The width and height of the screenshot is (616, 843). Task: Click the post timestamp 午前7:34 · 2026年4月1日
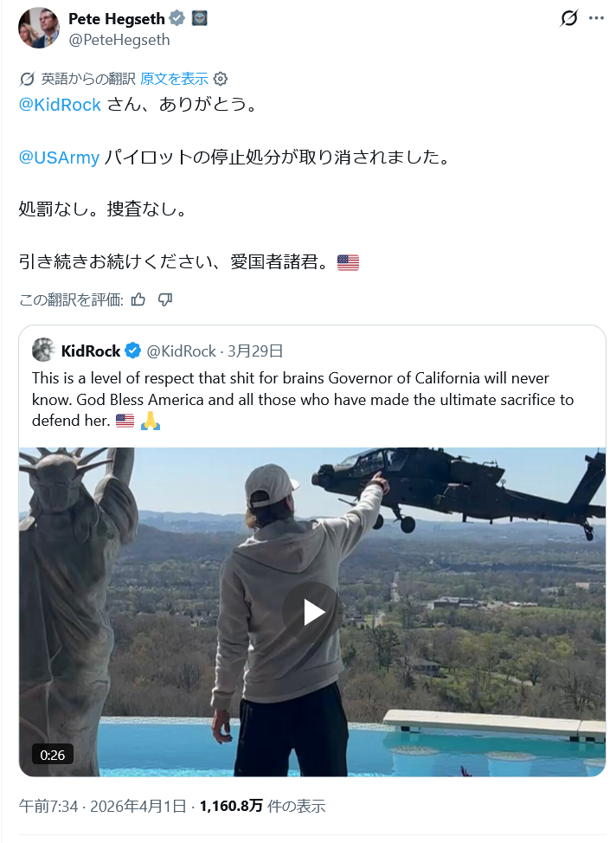tap(102, 806)
